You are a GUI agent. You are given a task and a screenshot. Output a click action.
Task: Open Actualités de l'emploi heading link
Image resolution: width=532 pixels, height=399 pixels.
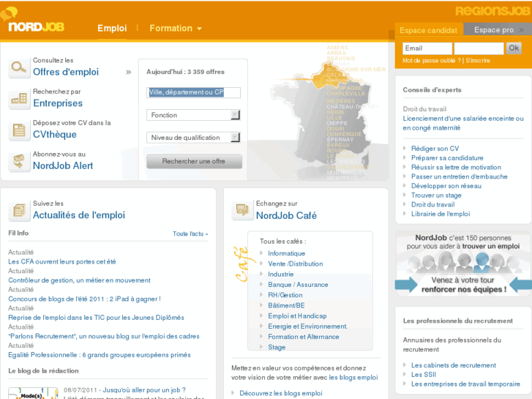pyautogui.click(x=79, y=215)
